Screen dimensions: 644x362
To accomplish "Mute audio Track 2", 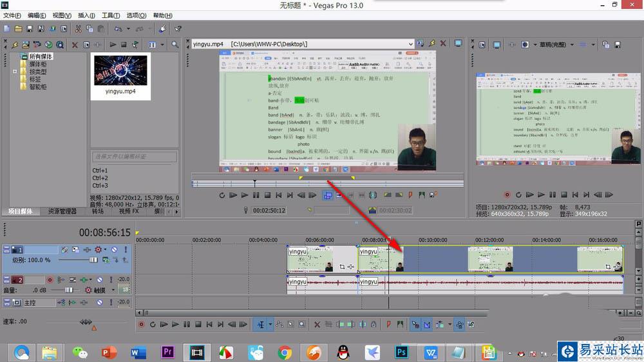I will [x=99, y=280].
